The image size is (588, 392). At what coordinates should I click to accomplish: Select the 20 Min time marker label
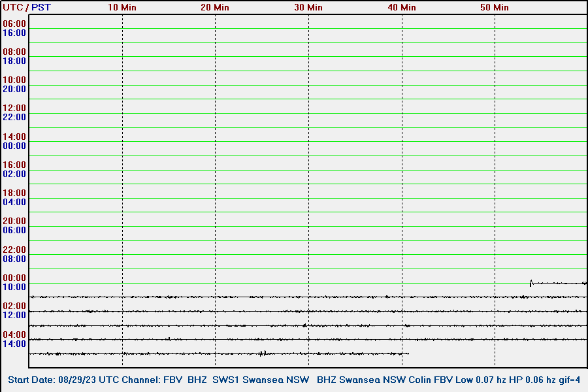coord(215,7)
